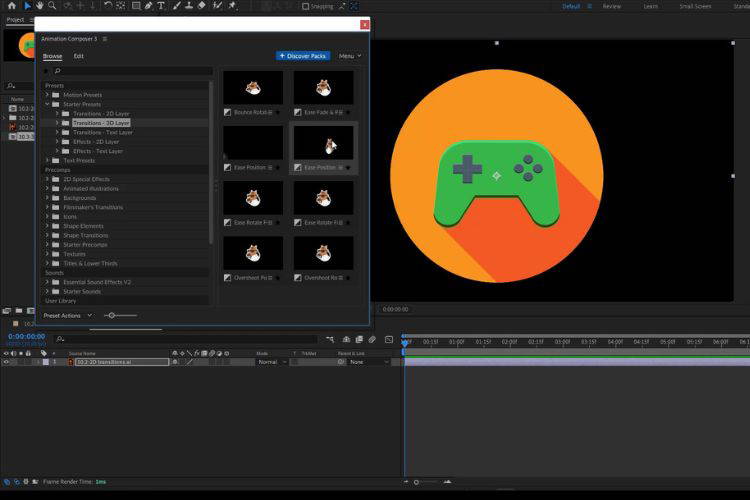Click the label tag column icon in the timeline
The image size is (750, 500).
[44, 353]
